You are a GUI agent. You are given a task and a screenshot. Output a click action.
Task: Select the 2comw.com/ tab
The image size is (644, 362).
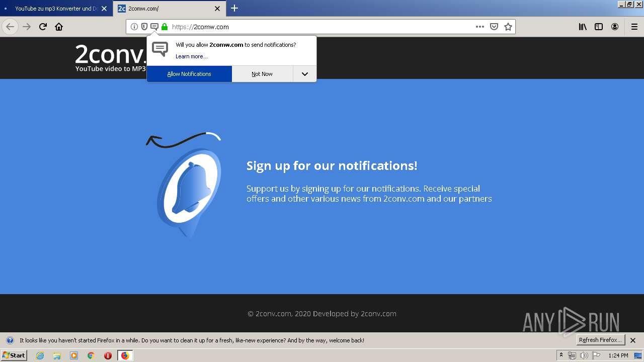click(170, 9)
